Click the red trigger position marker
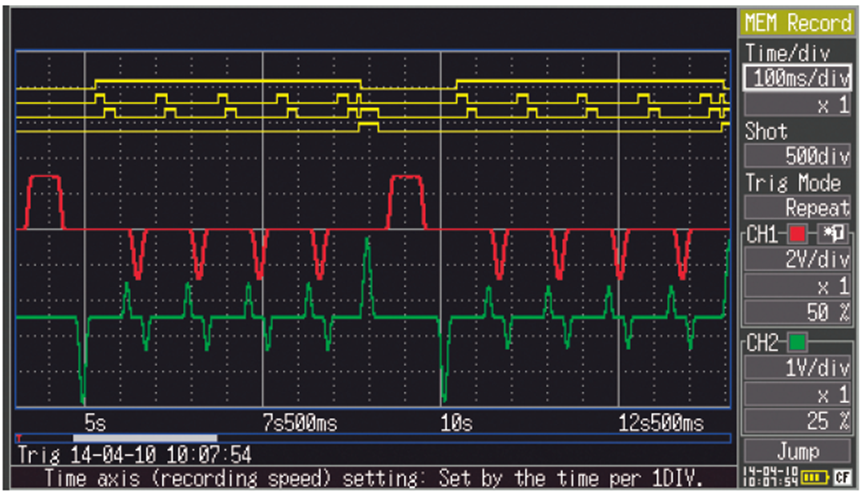 tap(19, 437)
